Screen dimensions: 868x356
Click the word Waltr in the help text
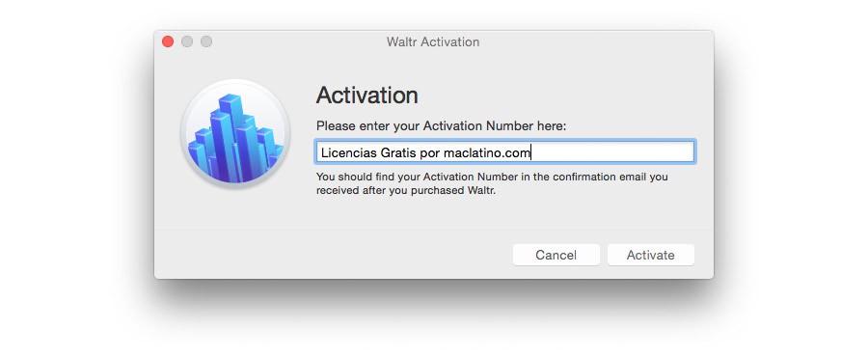[480, 192]
